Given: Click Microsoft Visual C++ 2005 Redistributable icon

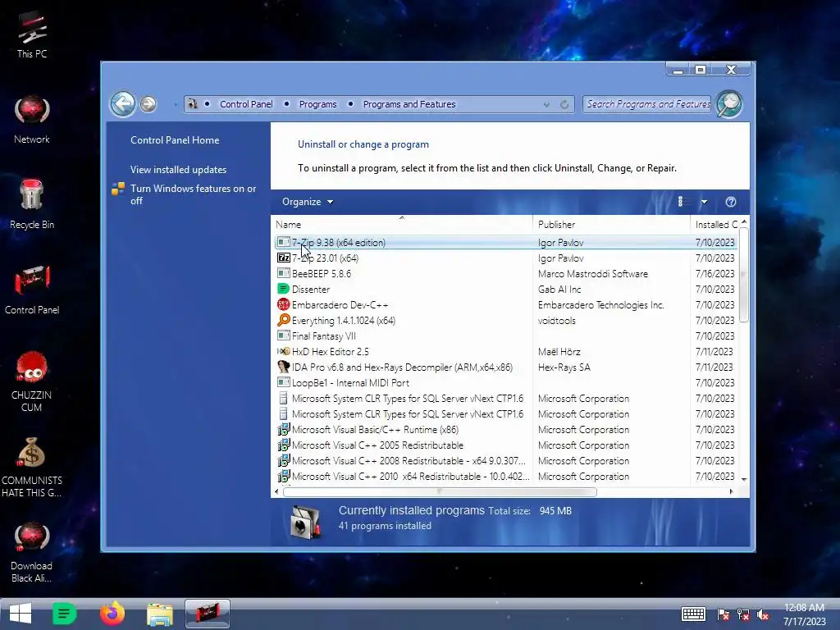Looking at the screenshot, I should 283,445.
